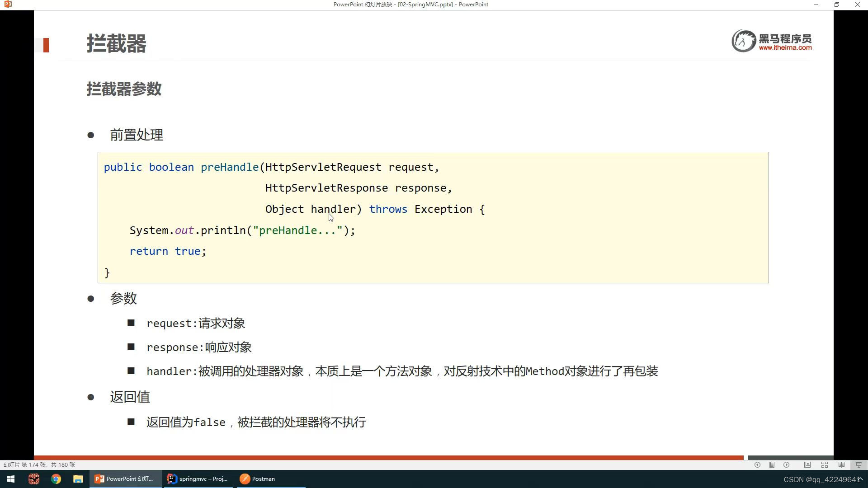Select the Slide Show view button
Viewport: 868px width, 488px height.
[x=859, y=465]
